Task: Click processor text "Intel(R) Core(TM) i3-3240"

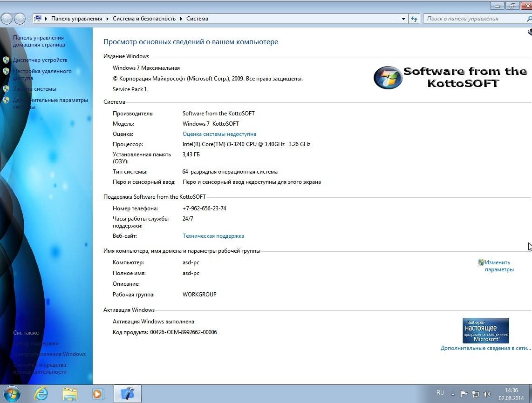Action: (x=214, y=144)
